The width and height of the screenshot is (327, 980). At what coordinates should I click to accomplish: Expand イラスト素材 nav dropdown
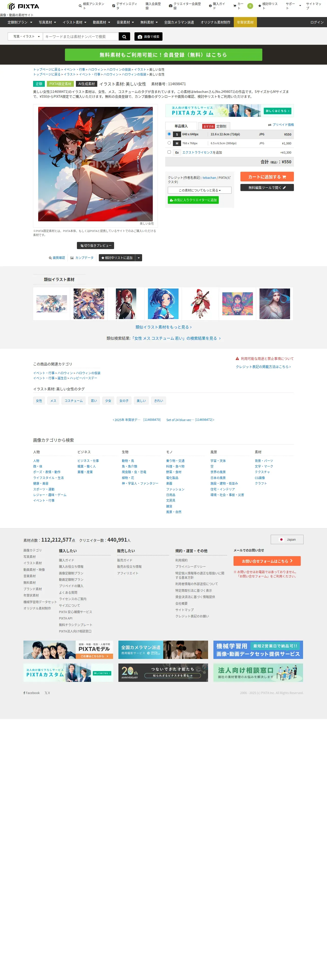[74, 22]
